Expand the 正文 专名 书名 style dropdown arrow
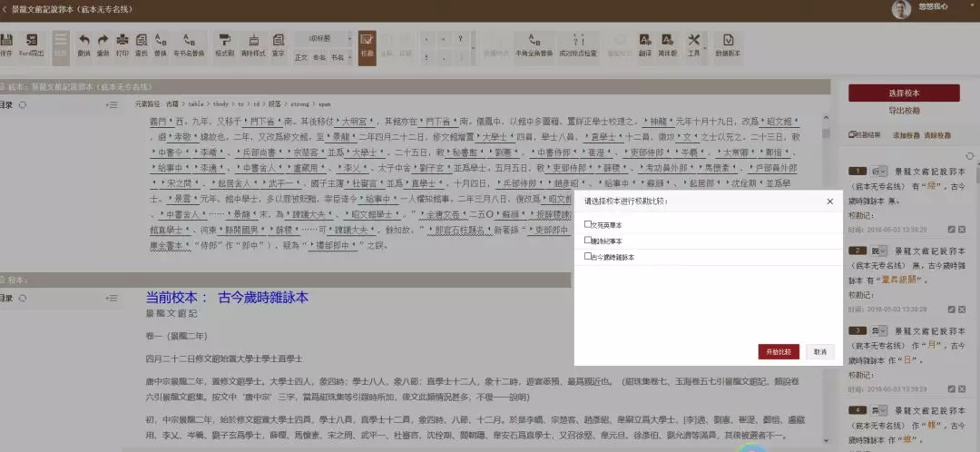 (350, 57)
